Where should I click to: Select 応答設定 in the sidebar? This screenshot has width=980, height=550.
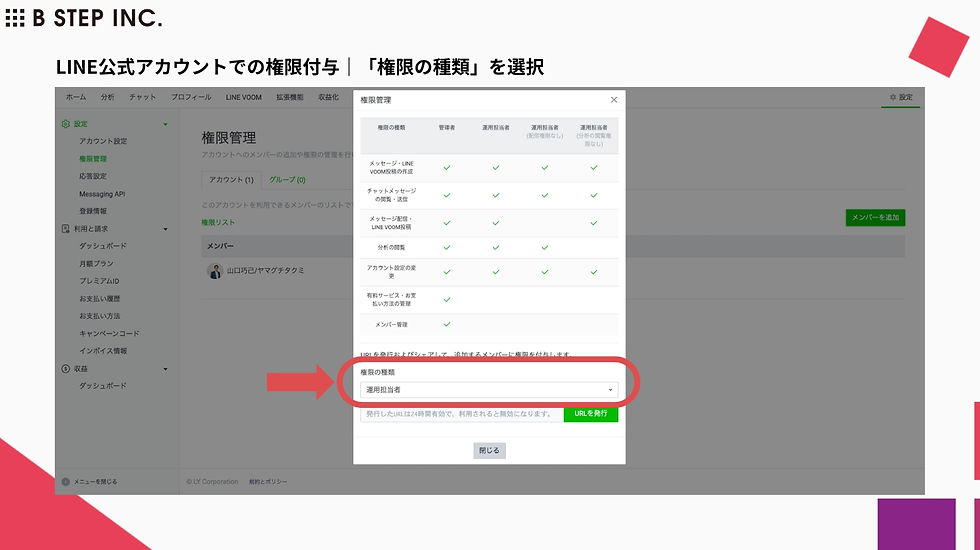[92, 176]
